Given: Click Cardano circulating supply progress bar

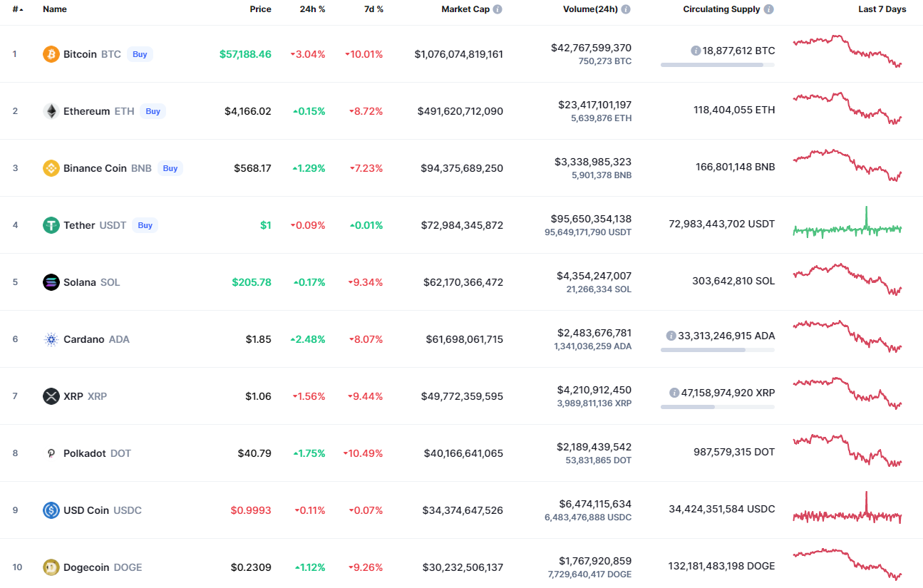Looking at the screenshot, I should (x=718, y=350).
